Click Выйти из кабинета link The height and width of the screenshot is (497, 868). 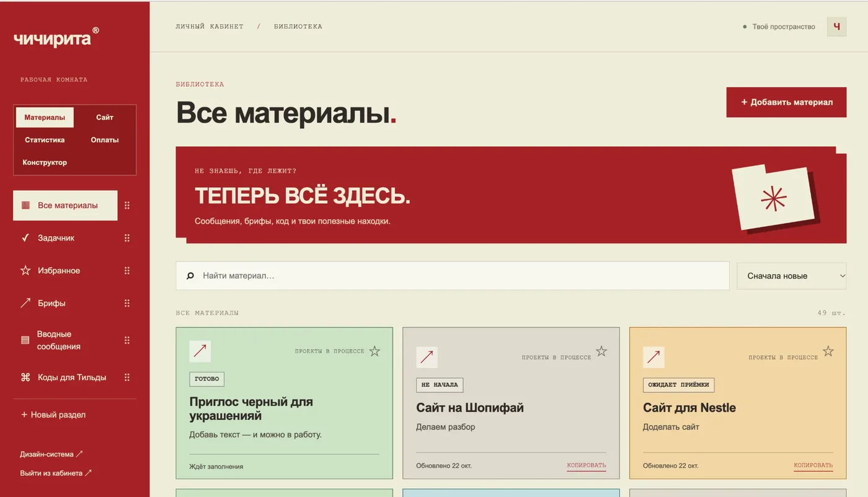coord(56,473)
